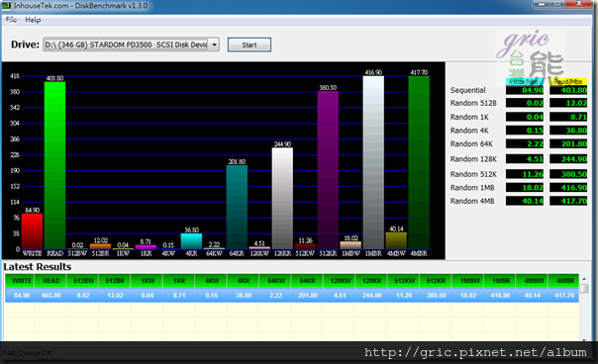Viewport: 598px width, 364px height.
Task: Select the READ column header in results
Action: point(50,281)
